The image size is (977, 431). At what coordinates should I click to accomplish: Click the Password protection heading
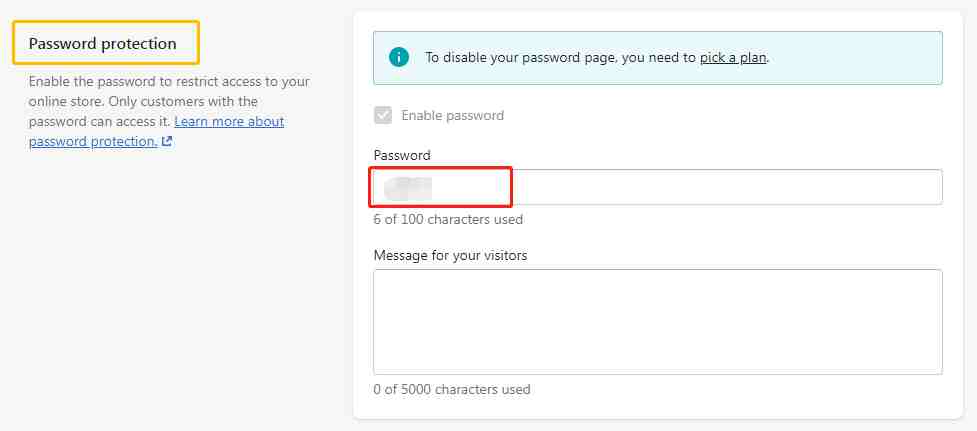103,44
